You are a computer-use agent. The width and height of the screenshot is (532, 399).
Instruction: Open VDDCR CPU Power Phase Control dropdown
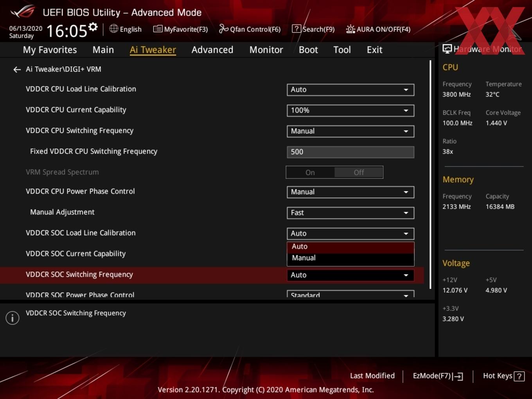click(350, 192)
